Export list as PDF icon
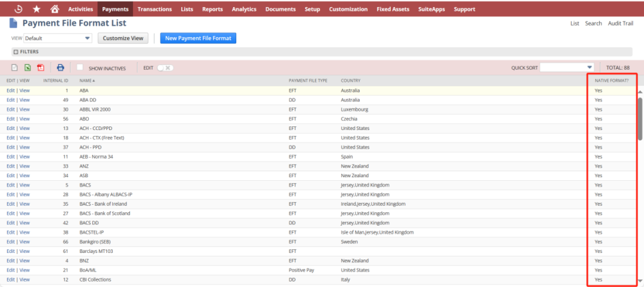The width and height of the screenshot is (644, 287). click(41, 68)
